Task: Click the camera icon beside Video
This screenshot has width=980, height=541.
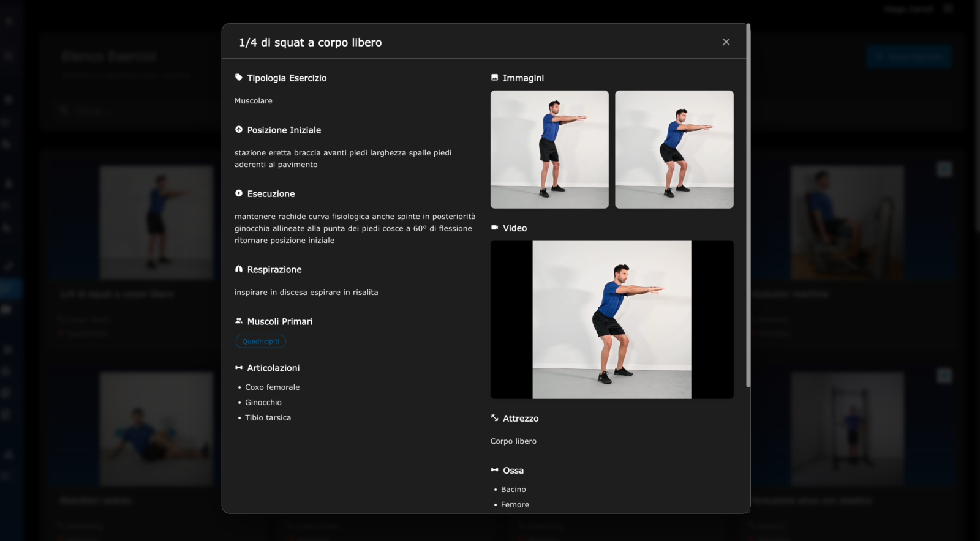Action: (x=495, y=228)
